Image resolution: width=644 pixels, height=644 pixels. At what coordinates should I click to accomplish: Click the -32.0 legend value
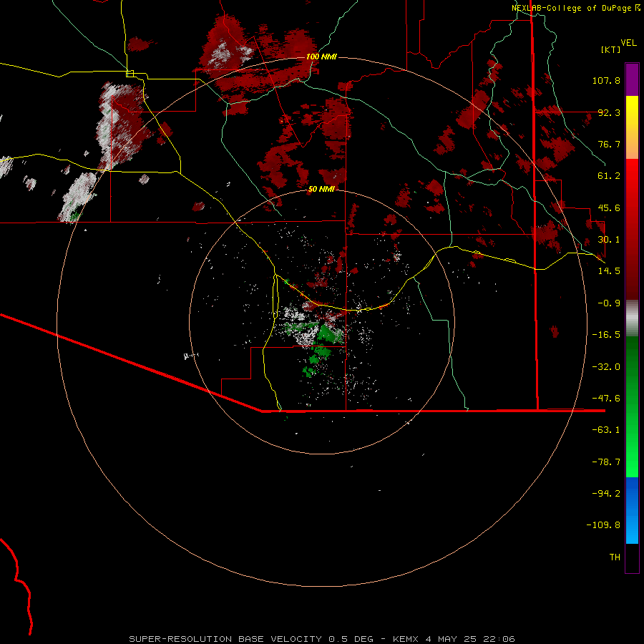click(x=606, y=367)
